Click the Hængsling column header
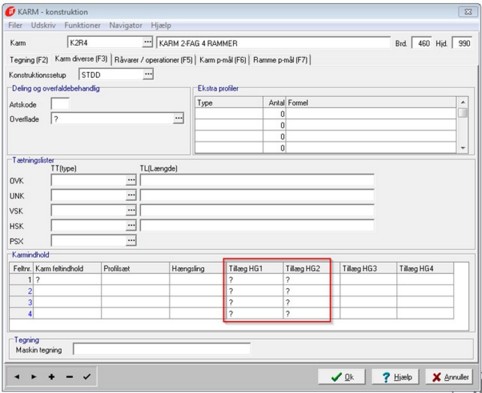 (198, 268)
